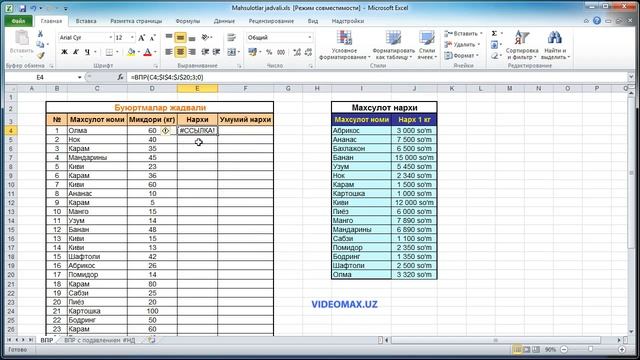Switch to 'ВПР с подавлением #НД' sheet
Screen dimensions: 640x360
pyautogui.click(x=100, y=340)
